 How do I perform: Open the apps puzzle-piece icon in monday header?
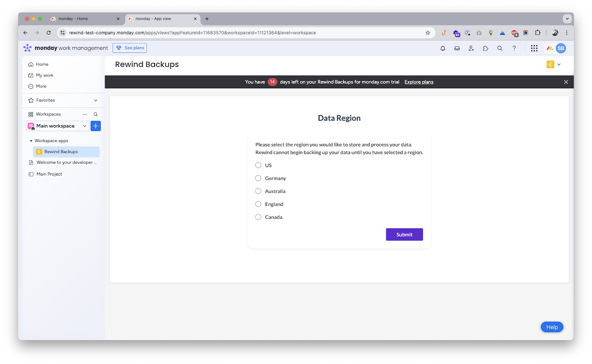click(x=485, y=48)
